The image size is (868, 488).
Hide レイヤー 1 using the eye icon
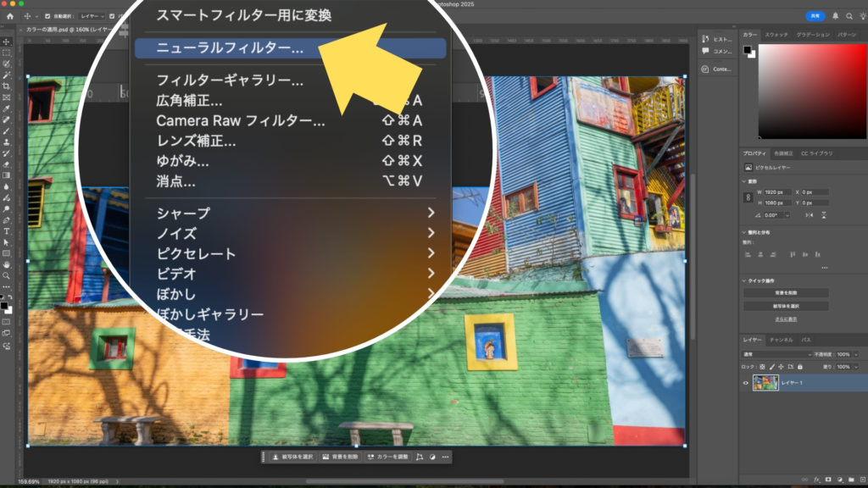click(746, 383)
